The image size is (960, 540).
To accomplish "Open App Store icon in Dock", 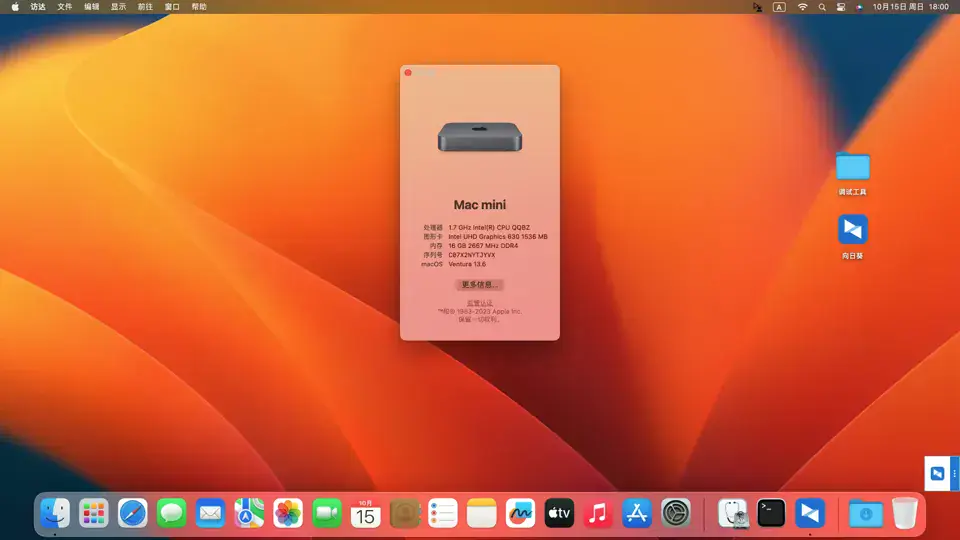I will point(637,513).
